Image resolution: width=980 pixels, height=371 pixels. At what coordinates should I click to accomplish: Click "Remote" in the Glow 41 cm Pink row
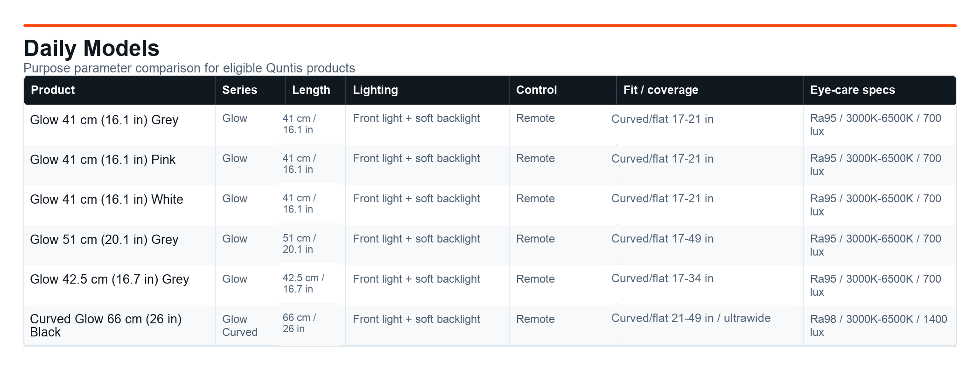click(535, 158)
